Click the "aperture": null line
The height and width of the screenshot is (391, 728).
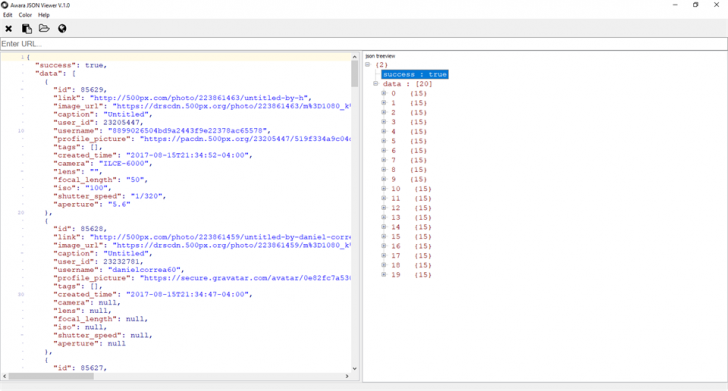coord(89,344)
